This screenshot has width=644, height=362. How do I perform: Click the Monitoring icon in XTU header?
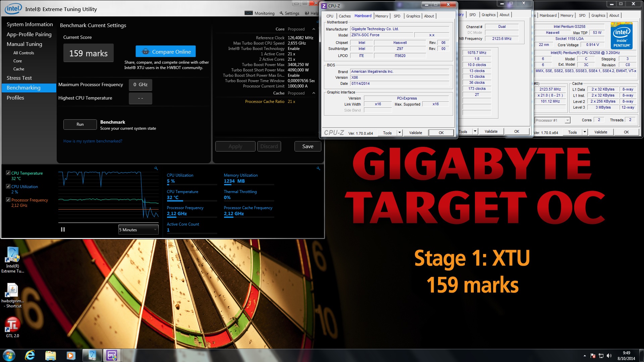click(x=249, y=13)
